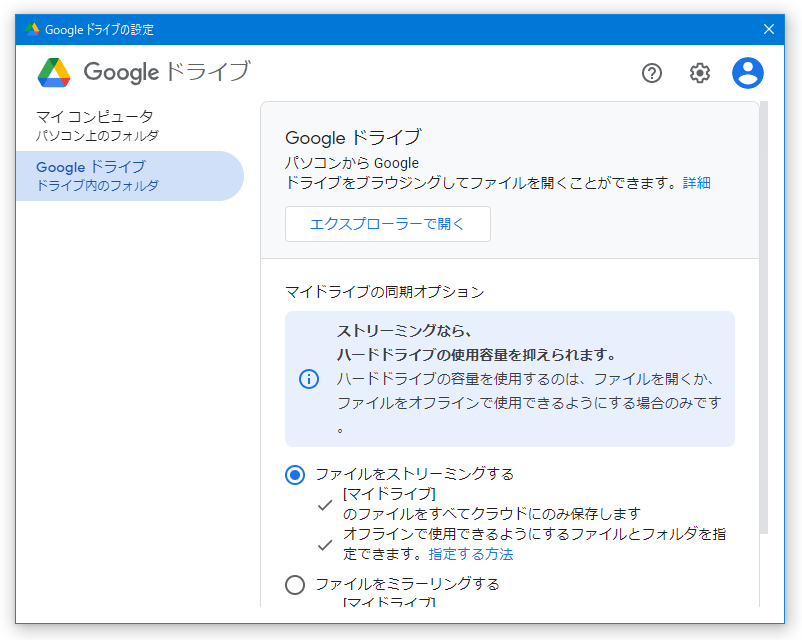Click checkmark beside クラウドにのみ保存します
The image size is (802, 640).
tap(325, 505)
